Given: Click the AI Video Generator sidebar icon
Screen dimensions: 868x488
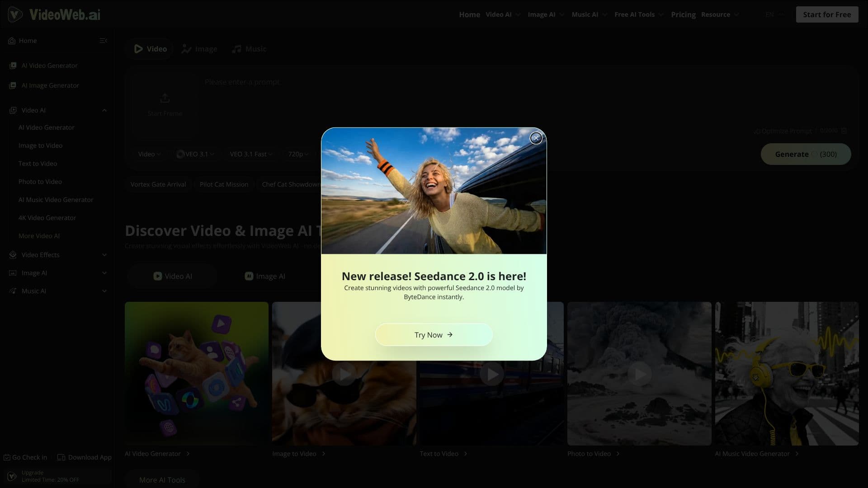Looking at the screenshot, I should (13, 66).
